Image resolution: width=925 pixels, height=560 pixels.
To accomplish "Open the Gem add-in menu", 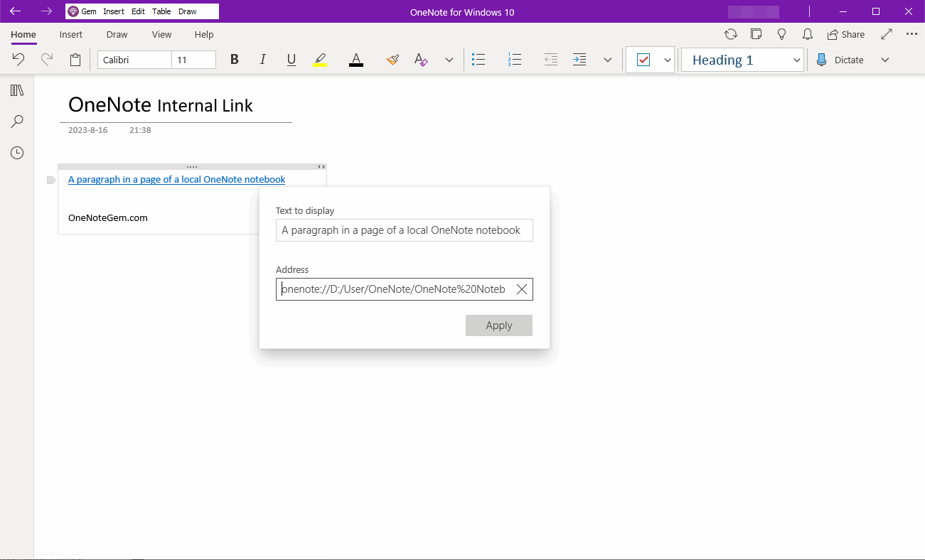I will (82, 11).
